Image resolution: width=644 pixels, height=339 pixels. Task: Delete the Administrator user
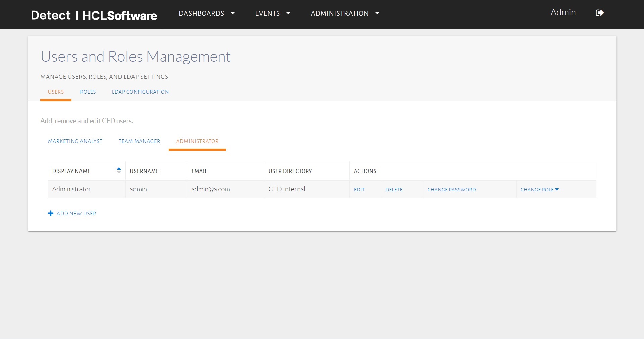tap(394, 190)
